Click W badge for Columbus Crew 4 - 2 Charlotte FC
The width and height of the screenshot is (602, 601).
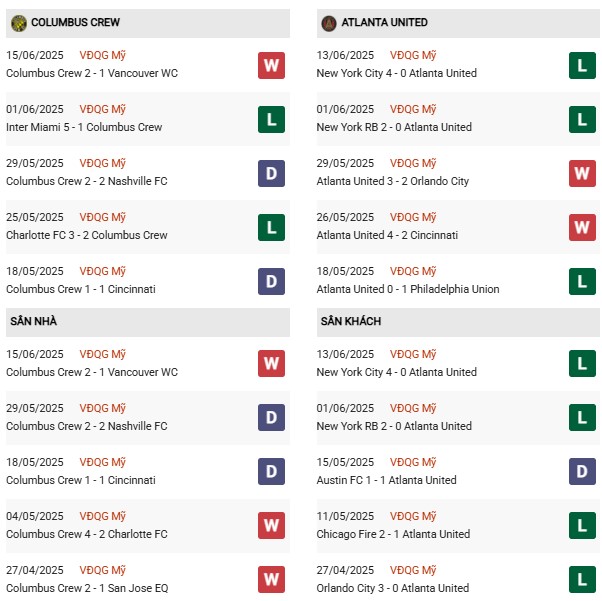click(x=271, y=526)
